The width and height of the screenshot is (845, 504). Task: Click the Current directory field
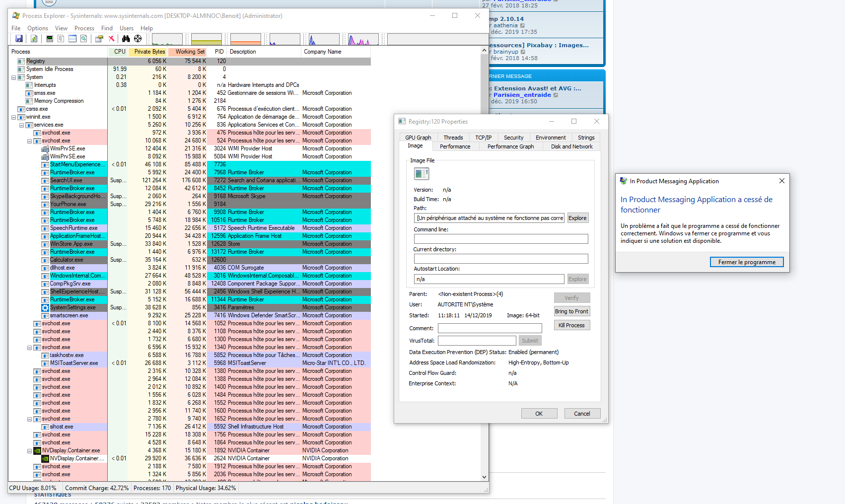pos(501,259)
